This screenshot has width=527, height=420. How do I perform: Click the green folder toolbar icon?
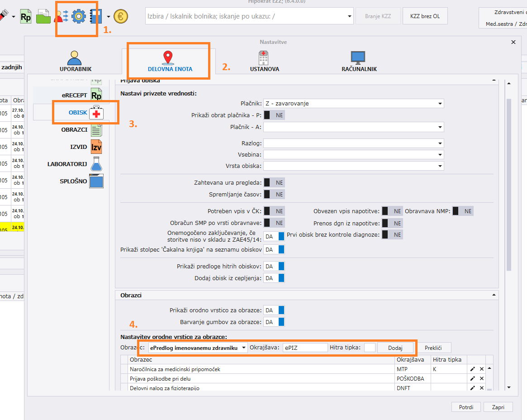point(43,17)
